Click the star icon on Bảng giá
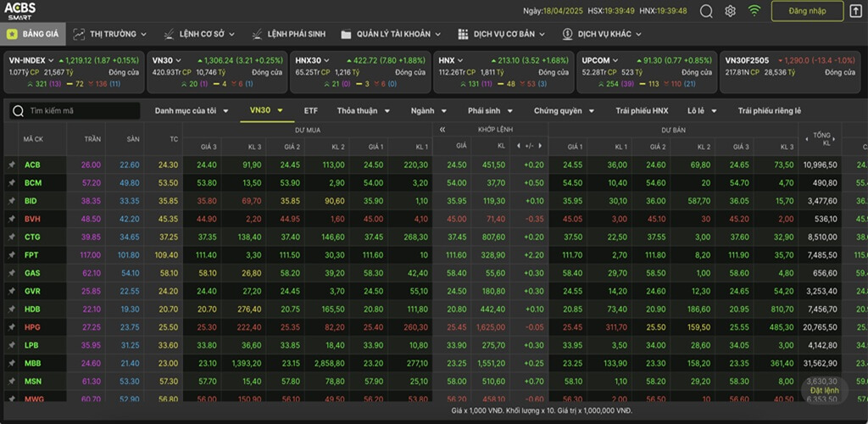The width and height of the screenshot is (868, 424). pyautogui.click(x=12, y=34)
